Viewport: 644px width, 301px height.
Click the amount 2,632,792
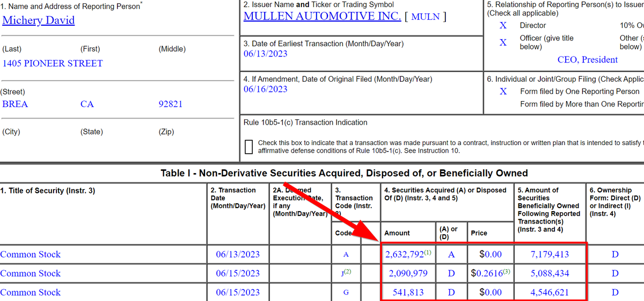coord(405,254)
